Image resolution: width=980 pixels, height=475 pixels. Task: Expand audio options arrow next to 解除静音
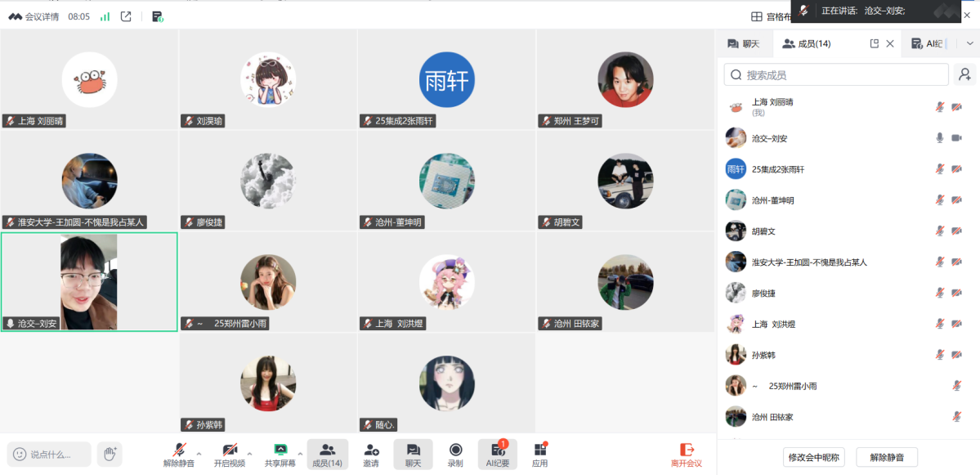pos(199,454)
